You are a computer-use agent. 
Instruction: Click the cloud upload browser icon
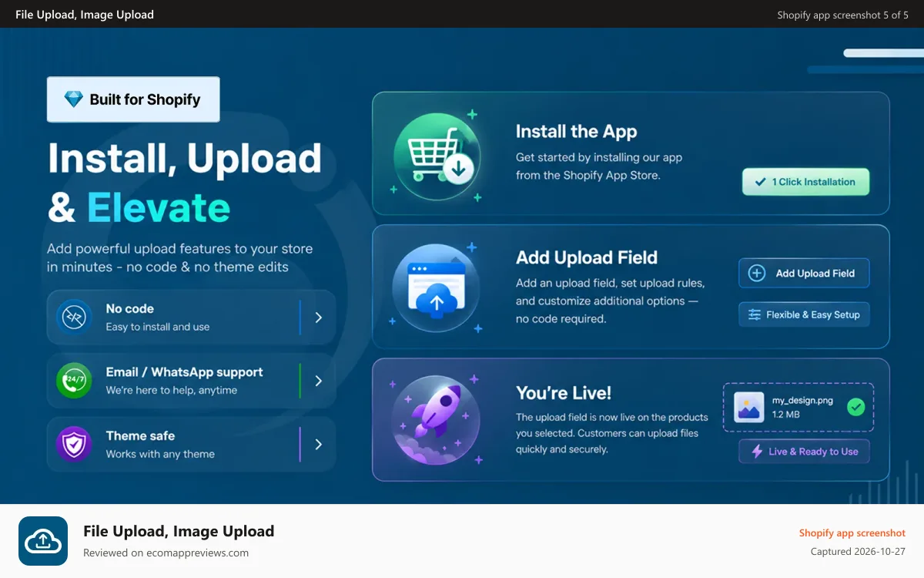(437, 288)
